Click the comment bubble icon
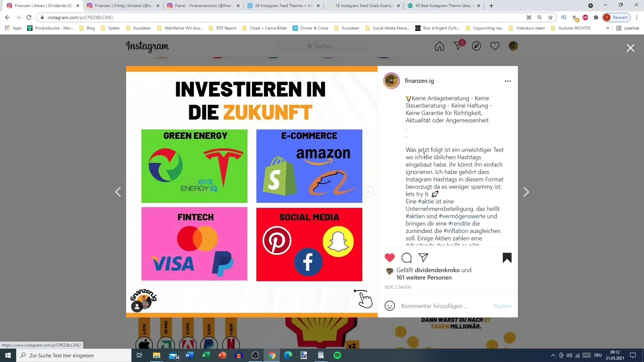Screen dimensions: 644x362 coord(407,257)
